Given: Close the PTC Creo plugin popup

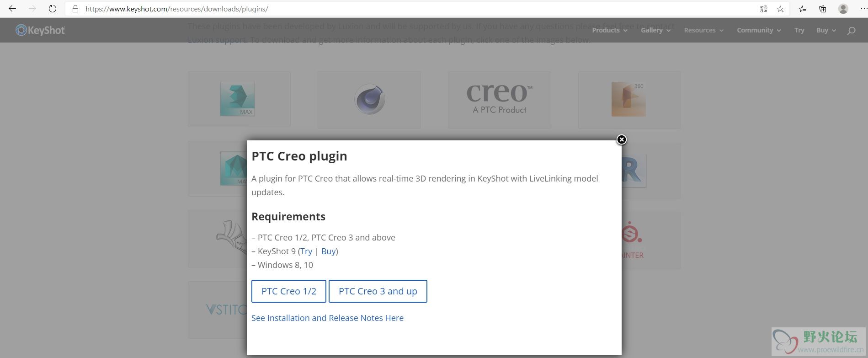Looking at the screenshot, I should (622, 139).
